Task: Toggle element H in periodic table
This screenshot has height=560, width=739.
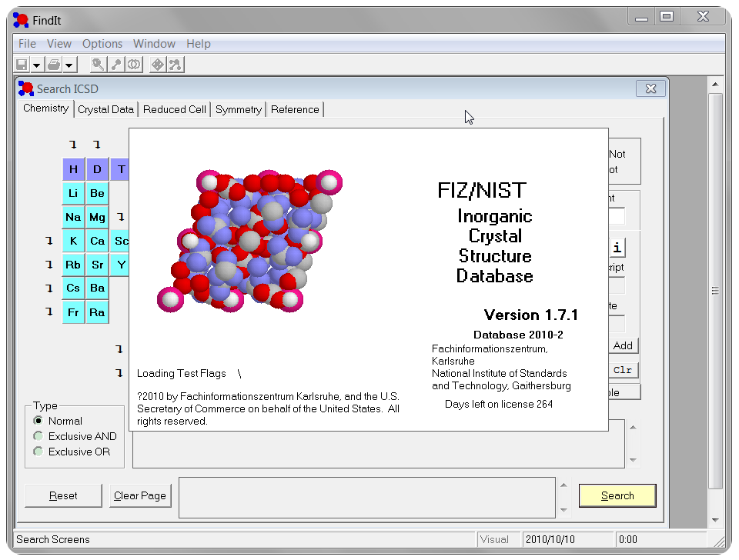Action: coord(74,169)
